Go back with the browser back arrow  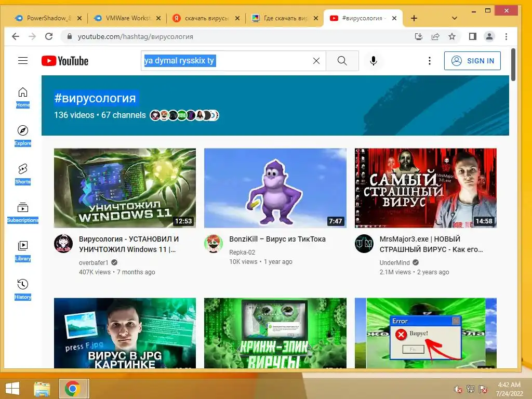(16, 36)
